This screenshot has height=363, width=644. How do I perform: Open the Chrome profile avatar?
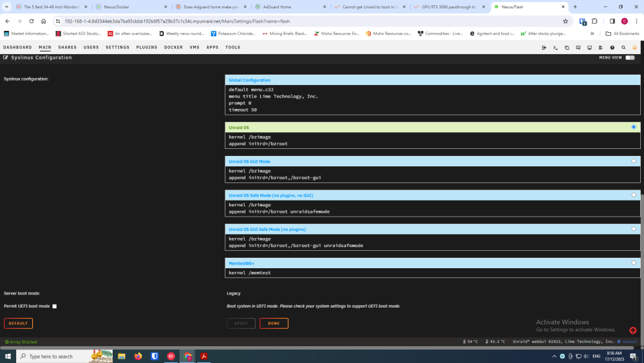624,21
